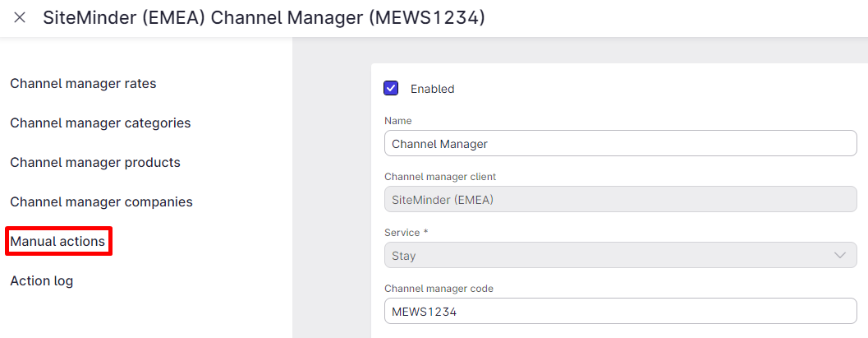
Task: Click the Channel manager code field
Action: point(621,312)
